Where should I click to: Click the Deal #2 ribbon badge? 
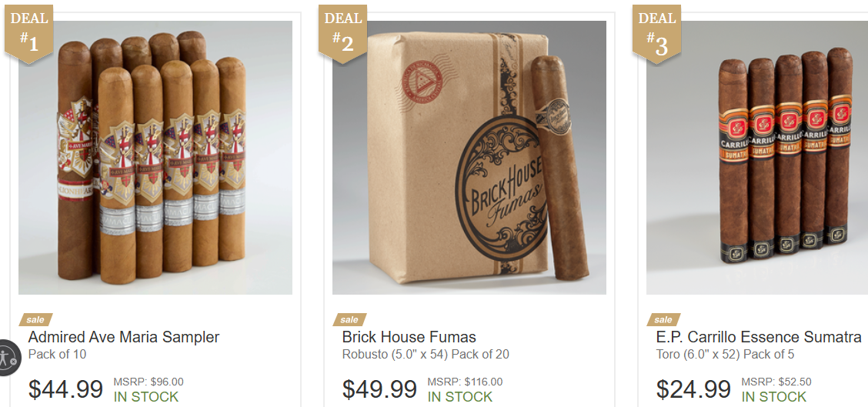pyautogui.click(x=342, y=33)
